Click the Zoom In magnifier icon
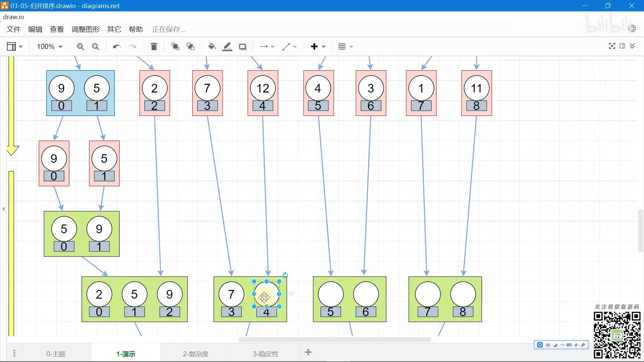644x362 pixels. click(80, 47)
